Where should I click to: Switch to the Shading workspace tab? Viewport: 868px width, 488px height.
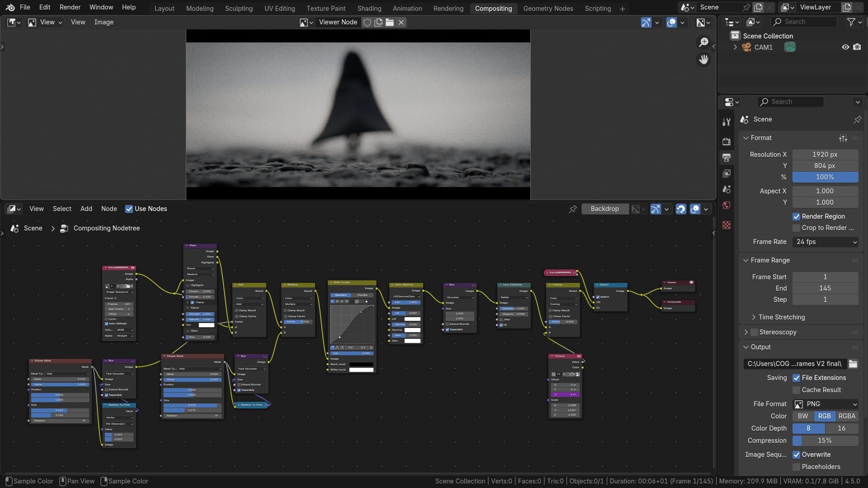point(369,9)
